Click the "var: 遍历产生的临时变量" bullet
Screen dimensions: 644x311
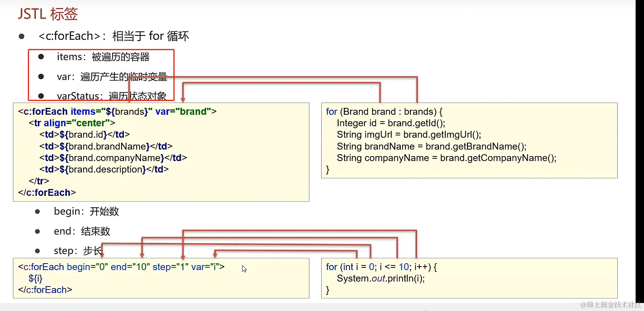pyautogui.click(x=112, y=77)
